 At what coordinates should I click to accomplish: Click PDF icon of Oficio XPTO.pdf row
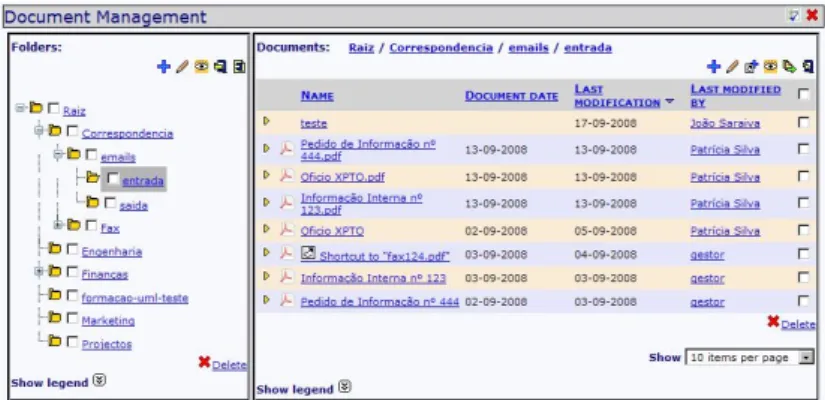(286, 176)
